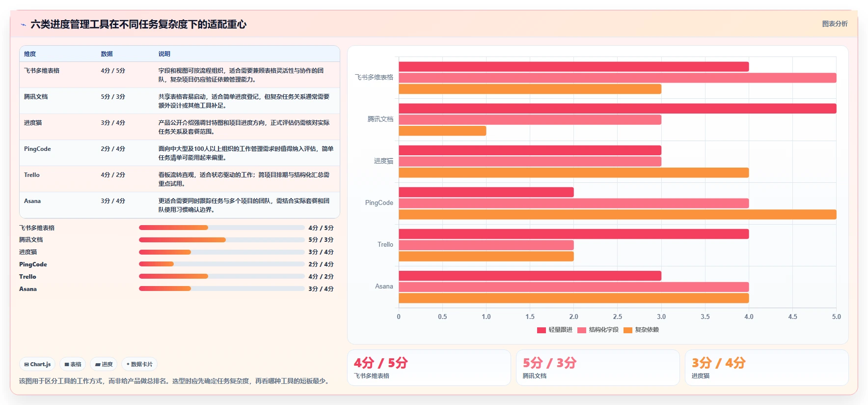Click the '5分 / 3分' table cell for 腾讯文档
This screenshot has height=405, width=868.
click(113, 97)
